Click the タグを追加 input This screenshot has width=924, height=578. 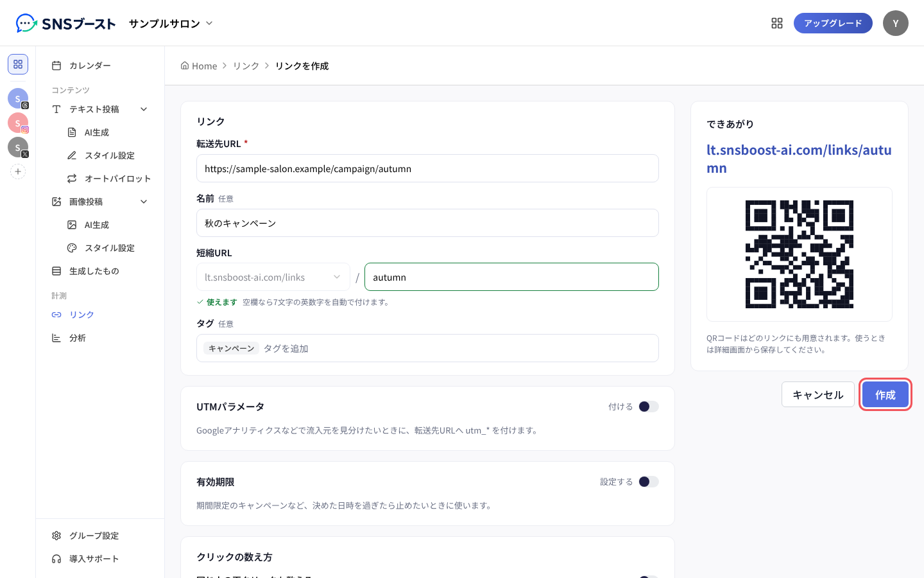coord(458,348)
